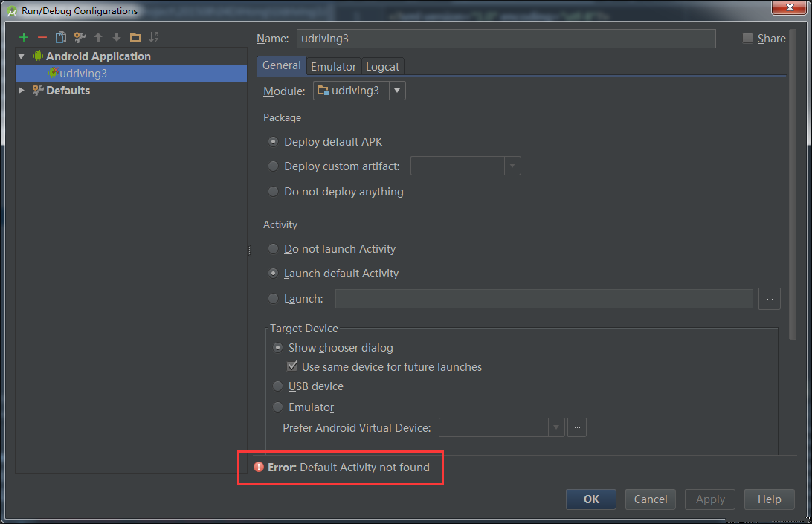Switch to the Emulator tab

(x=333, y=66)
